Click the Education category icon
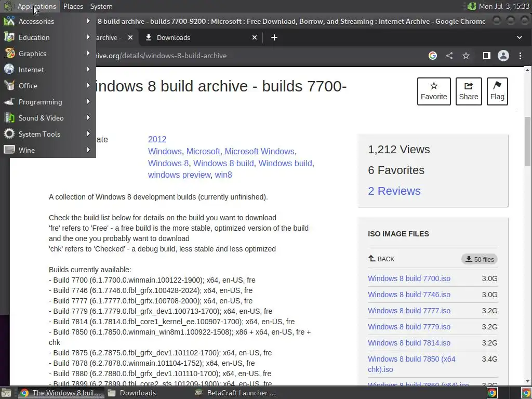532x399 pixels. click(9, 37)
